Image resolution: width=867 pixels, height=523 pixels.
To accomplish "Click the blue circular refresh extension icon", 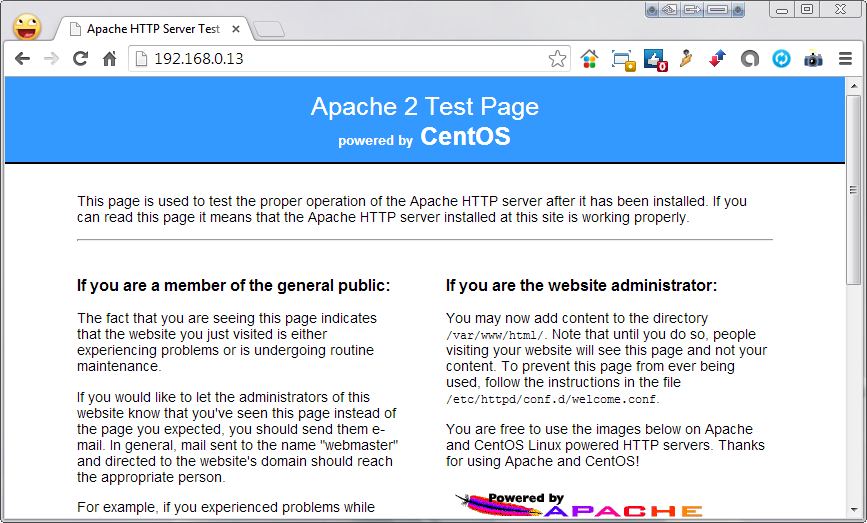I will click(x=781, y=59).
